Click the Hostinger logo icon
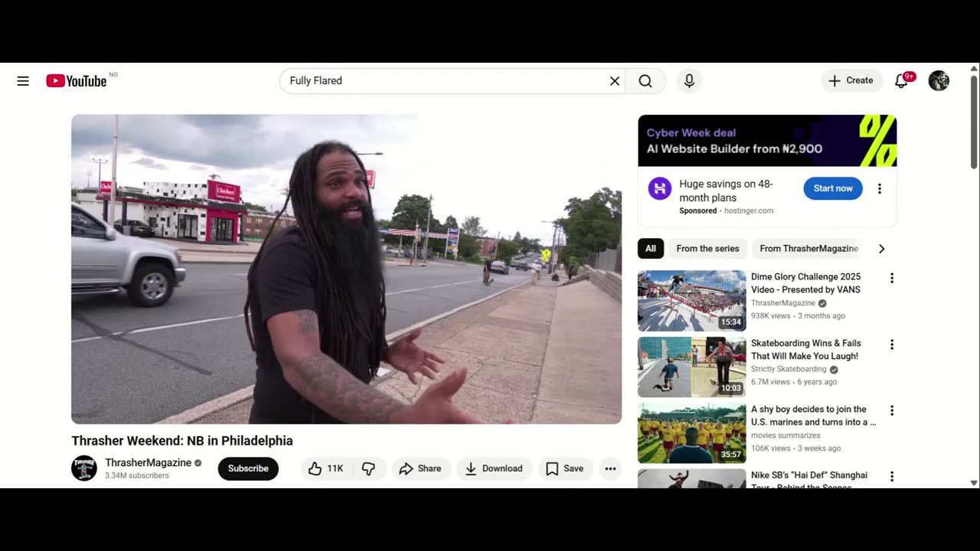The height and width of the screenshot is (551, 980). coord(659,188)
